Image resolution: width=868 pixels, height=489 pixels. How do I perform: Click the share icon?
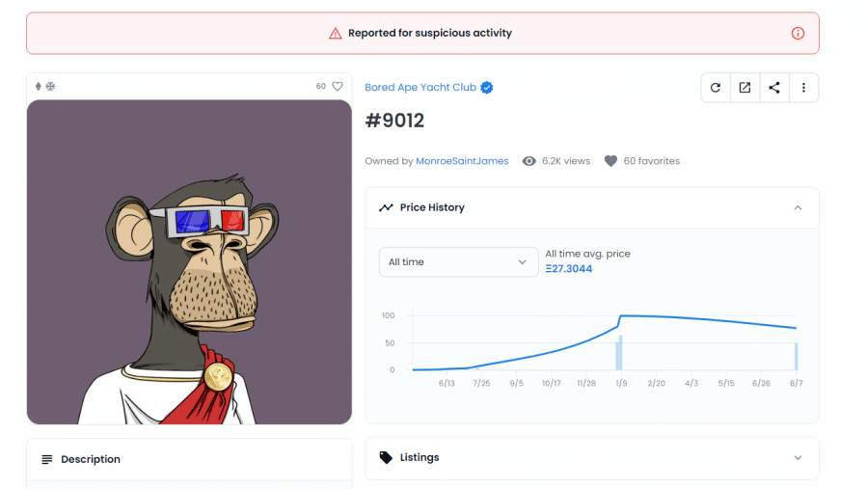(774, 88)
